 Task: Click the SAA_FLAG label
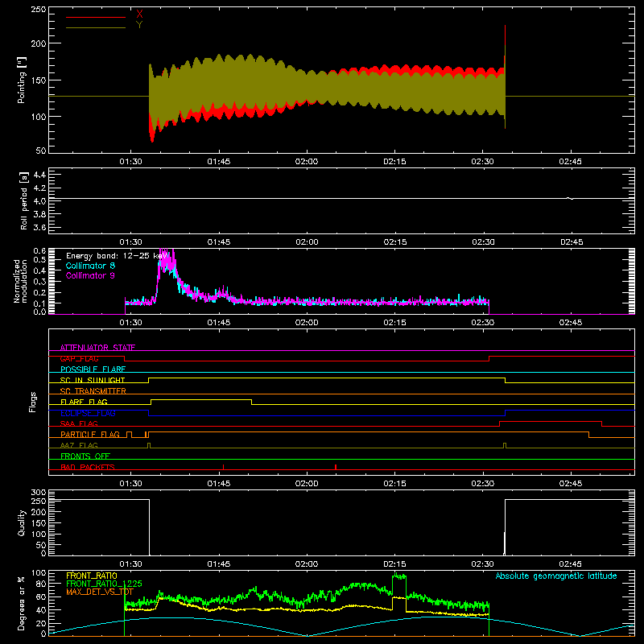coord(79,423)
